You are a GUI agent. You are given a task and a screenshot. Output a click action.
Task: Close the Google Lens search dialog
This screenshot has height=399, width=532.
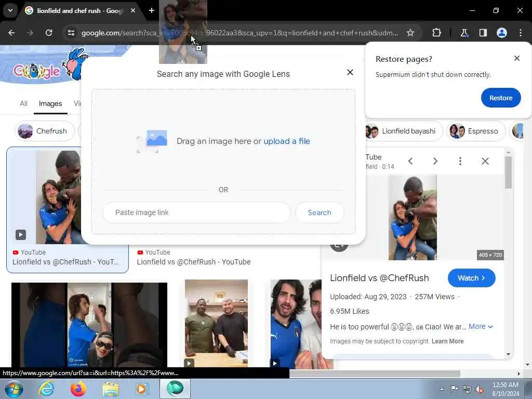tap(350, 72)
